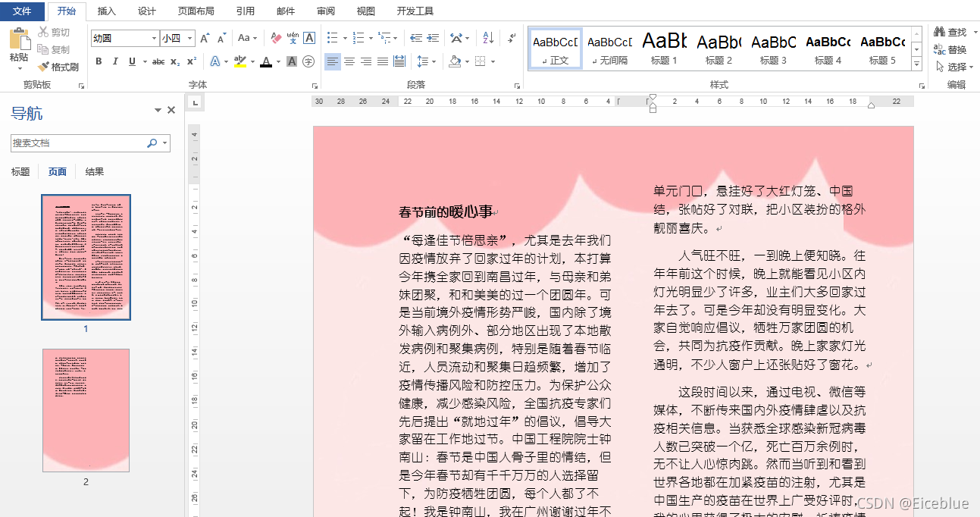
Task: Open the font size dropdown showing 小四
Action: (x=191, y=38)
